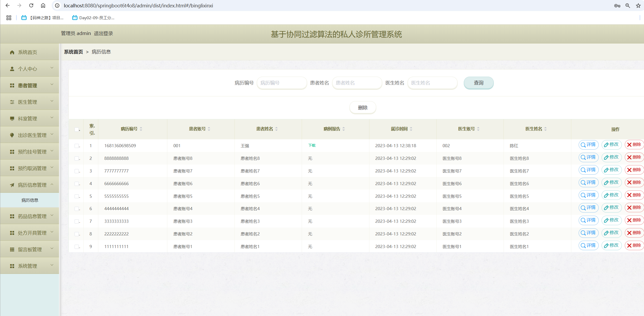Screen dimensions: 644x316
Task: Click 系统首页 in the breadcrumb
Action: tap(74, 52)
